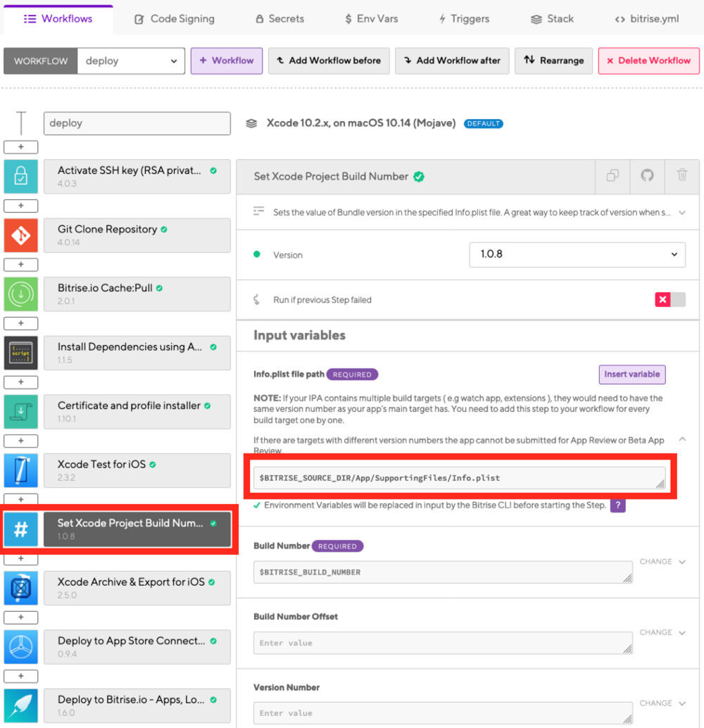Duplicate the step with the copy icon
Viewport: 704px width, 728px height.
pyautogui.click(x=612, y=176)
